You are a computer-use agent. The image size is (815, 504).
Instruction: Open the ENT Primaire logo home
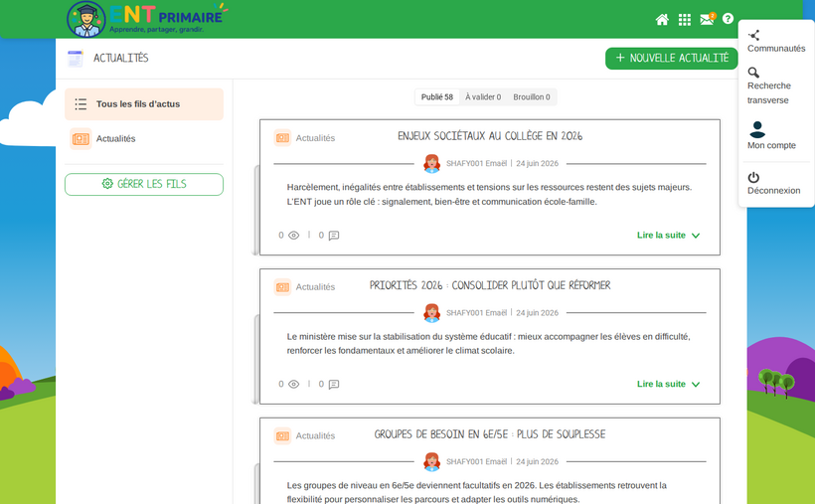point(148,19)
